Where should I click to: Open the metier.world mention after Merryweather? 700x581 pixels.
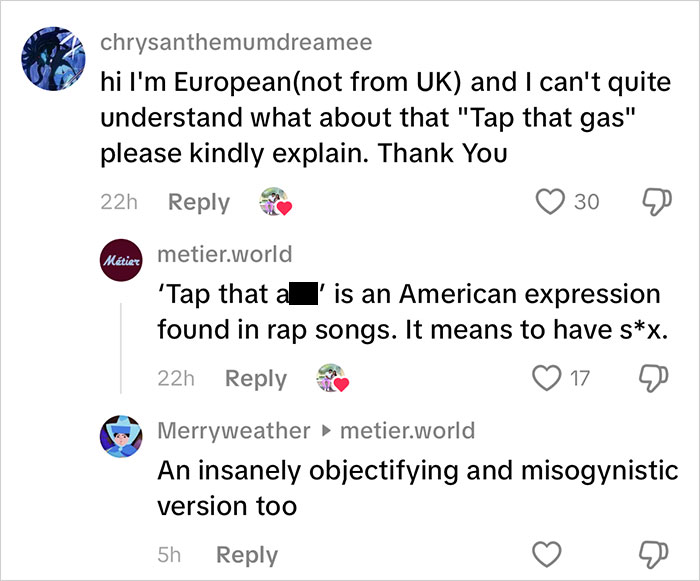tap(408, 431)
